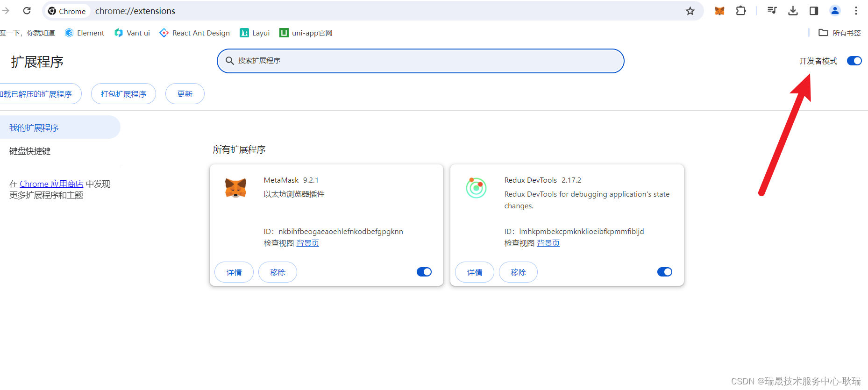
Task: Reload the page with the refresh icon
Action: click(27, 11)
